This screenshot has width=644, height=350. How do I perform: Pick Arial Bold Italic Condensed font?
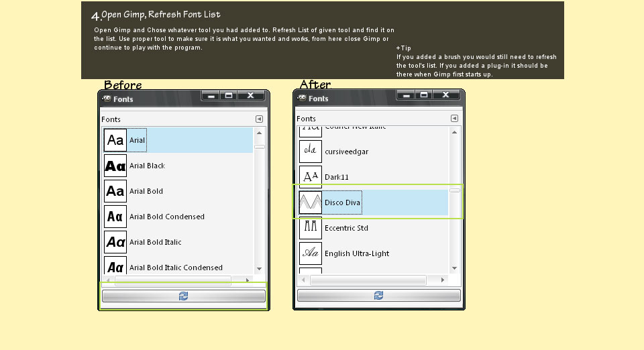click(178, 266)
